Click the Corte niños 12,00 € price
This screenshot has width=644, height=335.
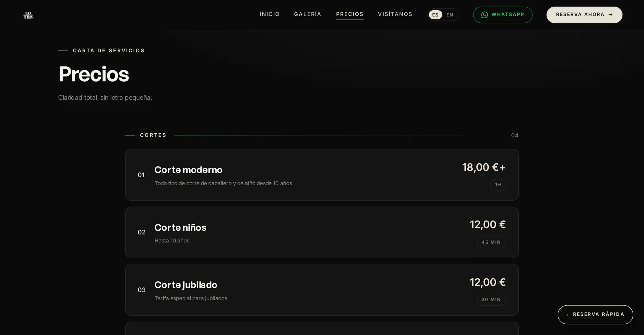(x=488, y=224)
